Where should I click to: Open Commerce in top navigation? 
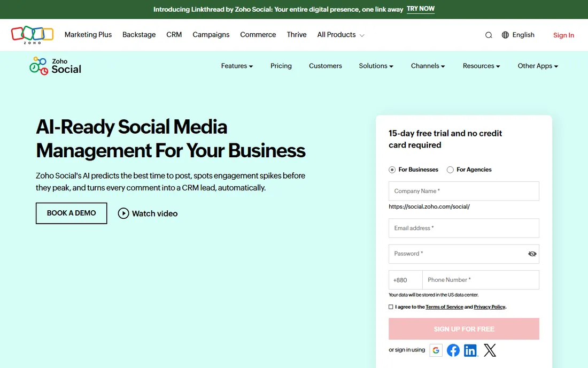[258, 35]
